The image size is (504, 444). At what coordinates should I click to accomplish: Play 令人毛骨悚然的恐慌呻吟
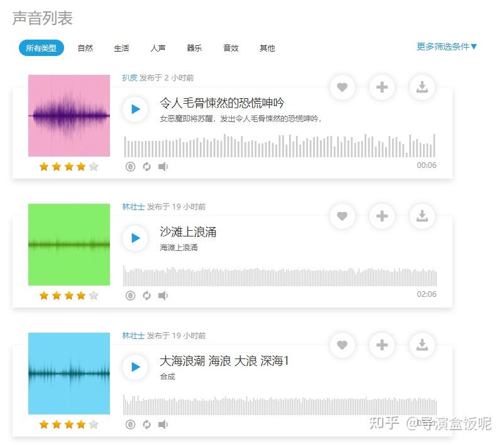[134, 109]
